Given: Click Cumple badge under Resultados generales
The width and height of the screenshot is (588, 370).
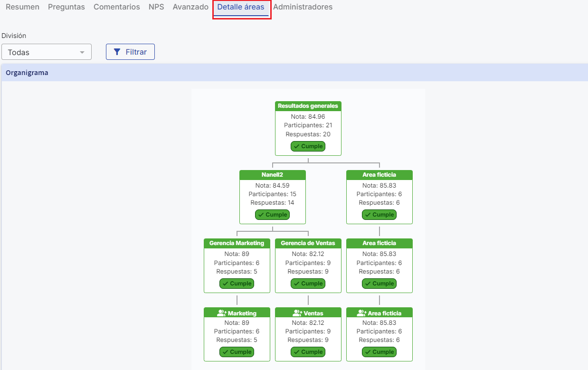Looking at the screenshot, I should click(x=308, y=146).
